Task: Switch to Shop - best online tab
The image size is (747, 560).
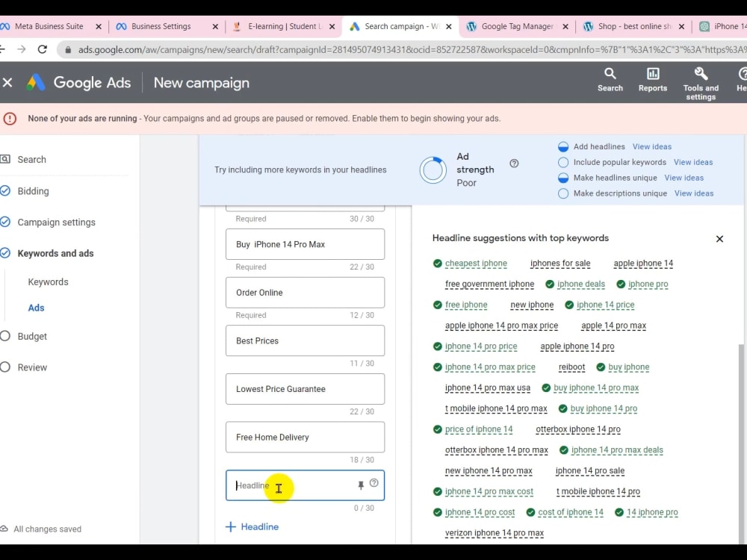Action: (634, 26)
